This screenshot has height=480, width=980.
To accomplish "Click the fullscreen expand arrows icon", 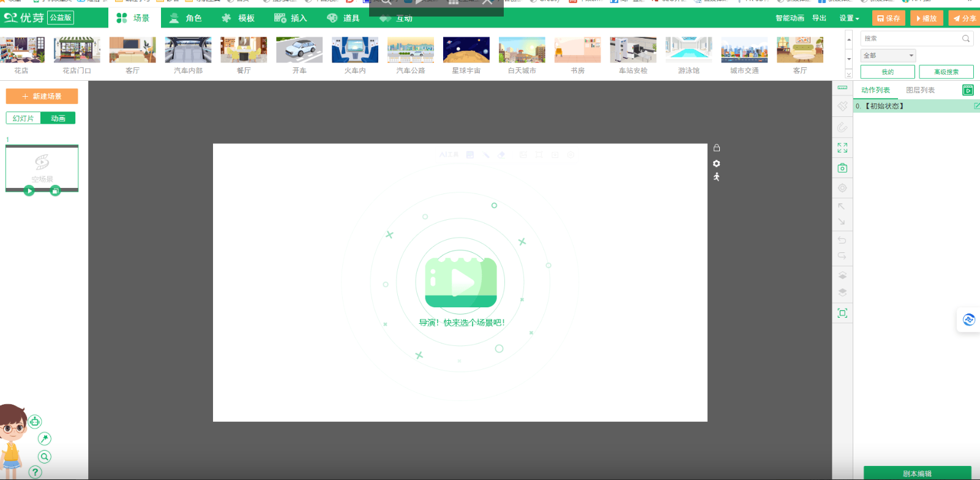I will tap(842, 148).
